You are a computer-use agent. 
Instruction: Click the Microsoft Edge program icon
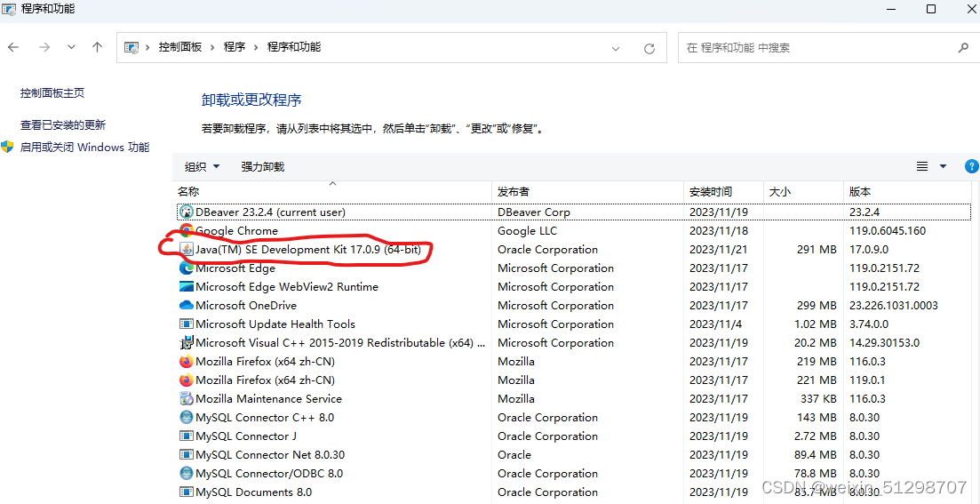point(187,268)
